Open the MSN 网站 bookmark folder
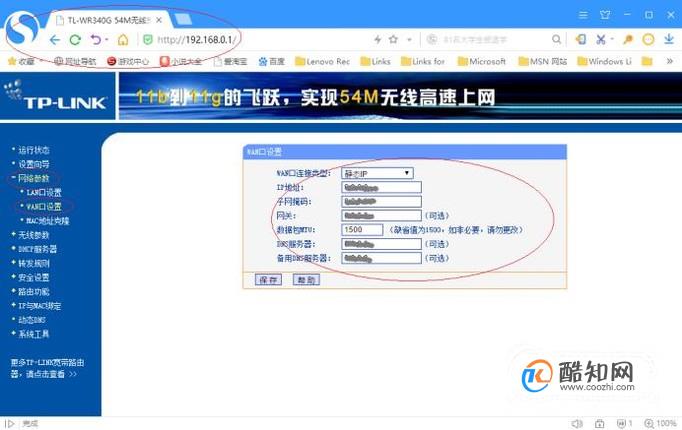The image size is (682, 430). click(x=543, y=61)
